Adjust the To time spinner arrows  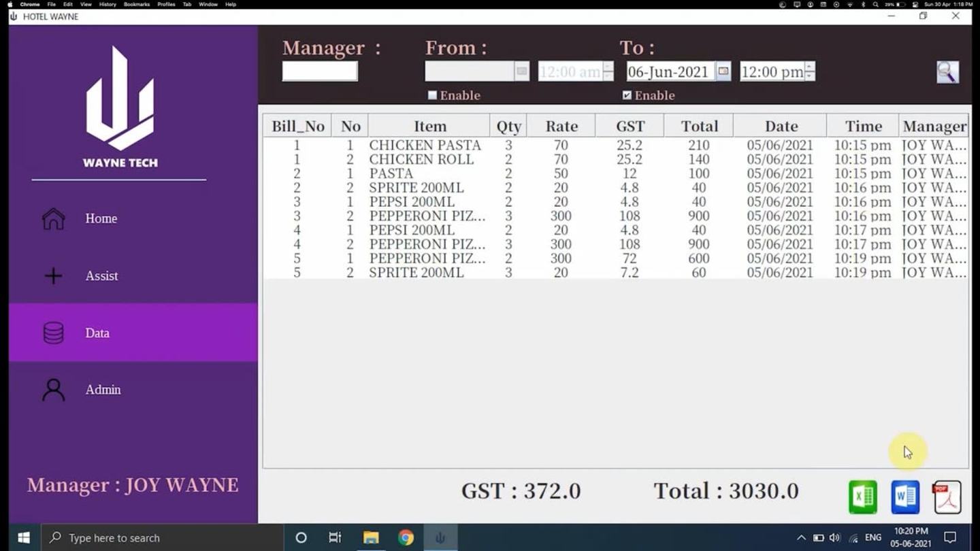point(810,71)
